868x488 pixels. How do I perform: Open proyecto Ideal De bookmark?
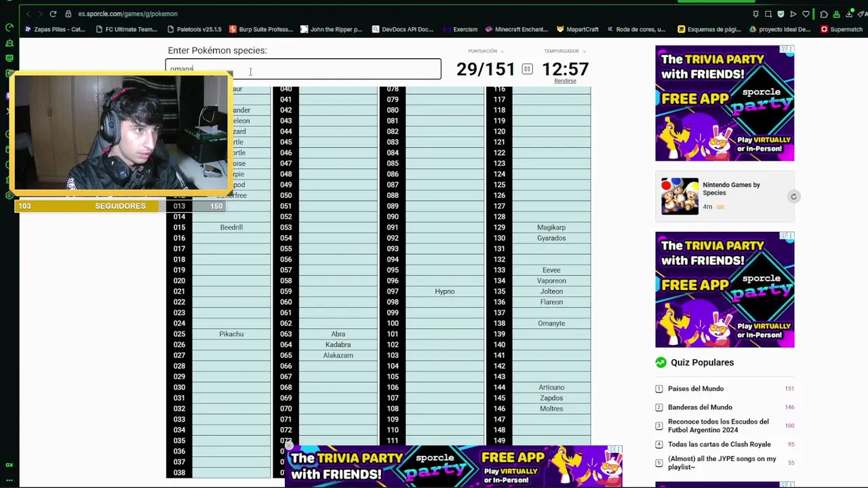[x=780, y=29]
